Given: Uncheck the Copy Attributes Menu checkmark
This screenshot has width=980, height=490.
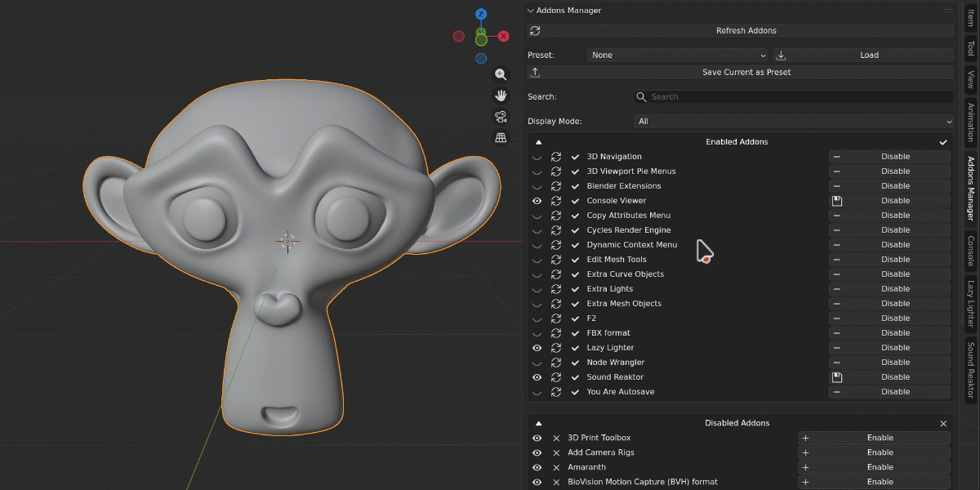Looking at the screenshot, I should [x=575, y=216].
